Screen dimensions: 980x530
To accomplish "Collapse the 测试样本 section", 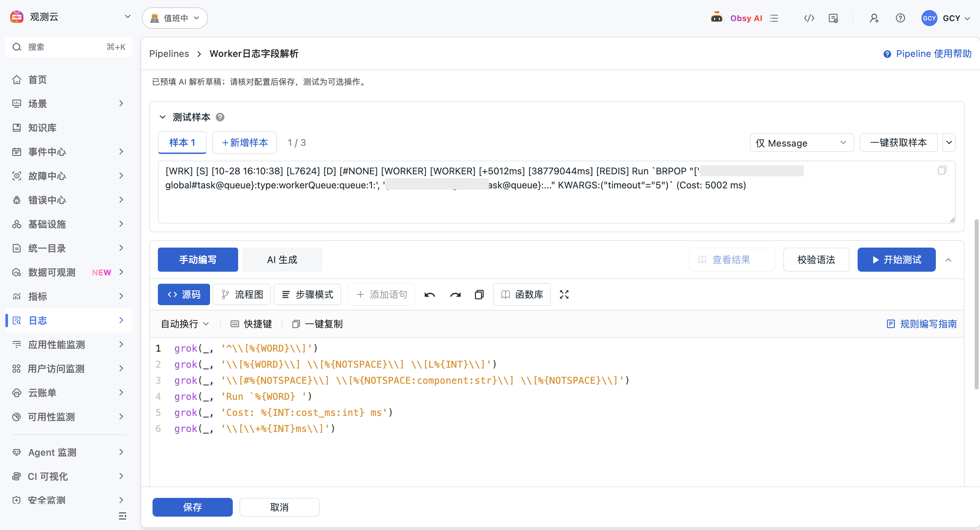I will [x=163, y=117].
